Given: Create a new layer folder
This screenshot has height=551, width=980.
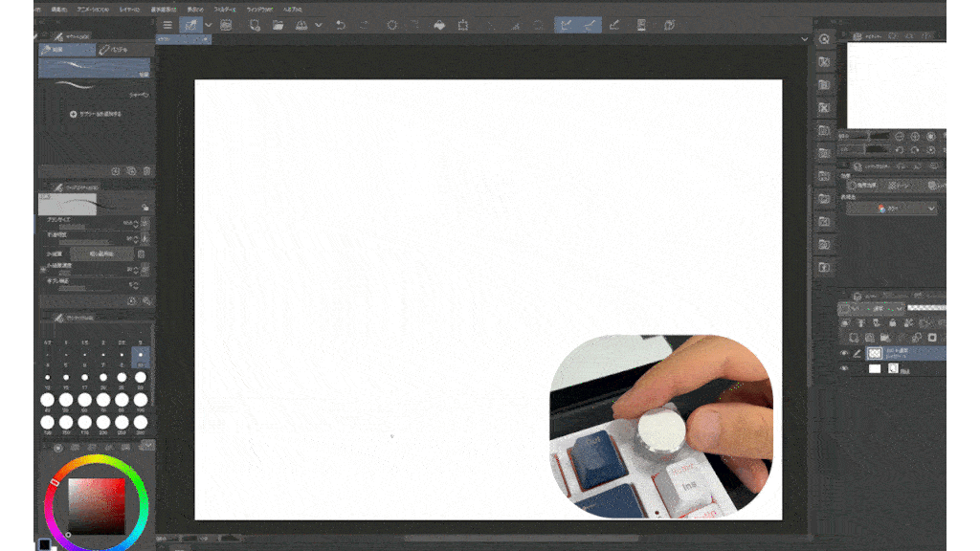Looking at the screenshot, I should (x=885, y=338).
